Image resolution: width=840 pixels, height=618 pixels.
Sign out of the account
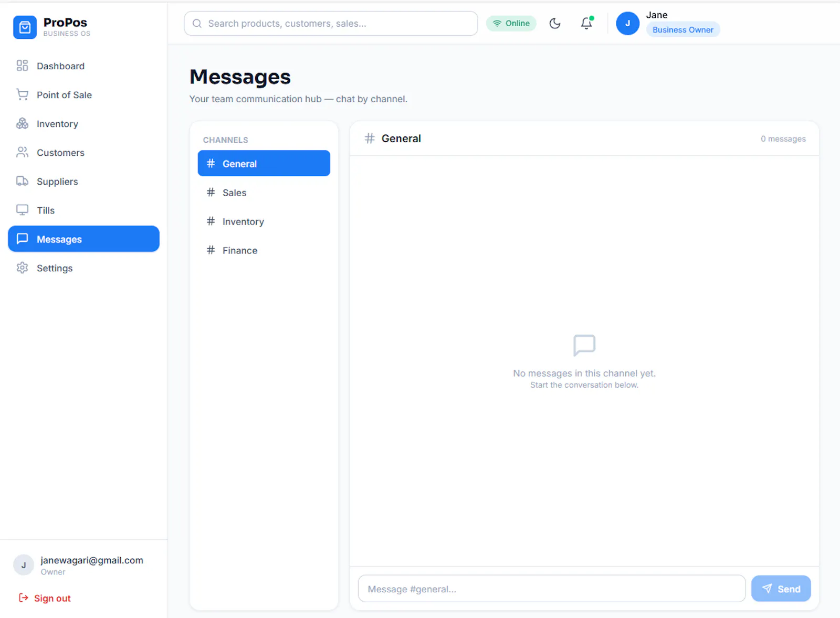pyautogui.click(x=45, y=598)
